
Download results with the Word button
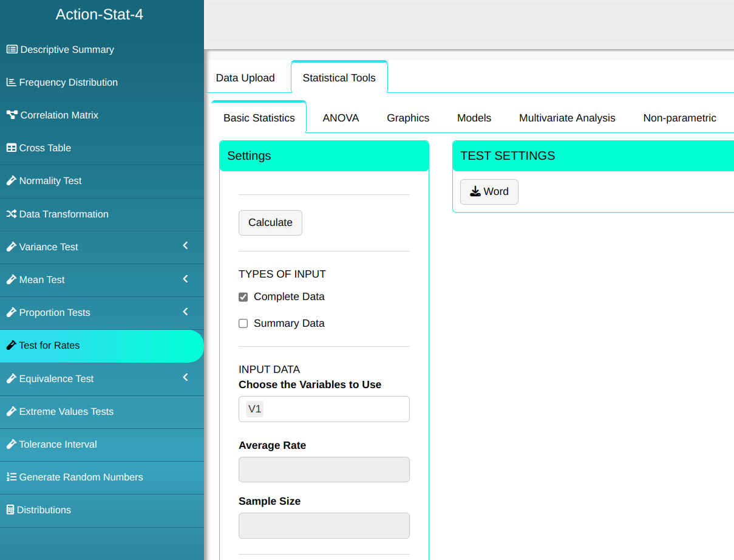[489, 192]
